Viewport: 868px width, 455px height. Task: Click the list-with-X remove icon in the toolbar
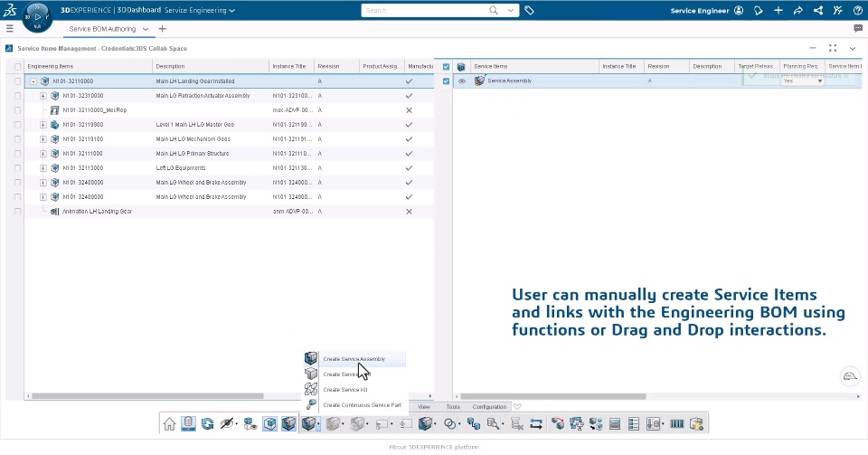pyautogui.click(x=517, y=424)
